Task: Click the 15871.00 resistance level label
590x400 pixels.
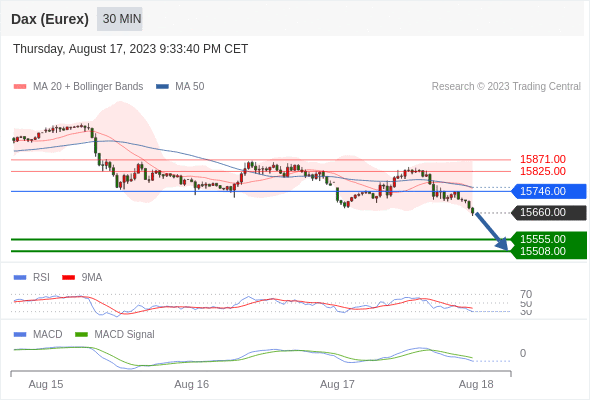Action: pos(543,159)
